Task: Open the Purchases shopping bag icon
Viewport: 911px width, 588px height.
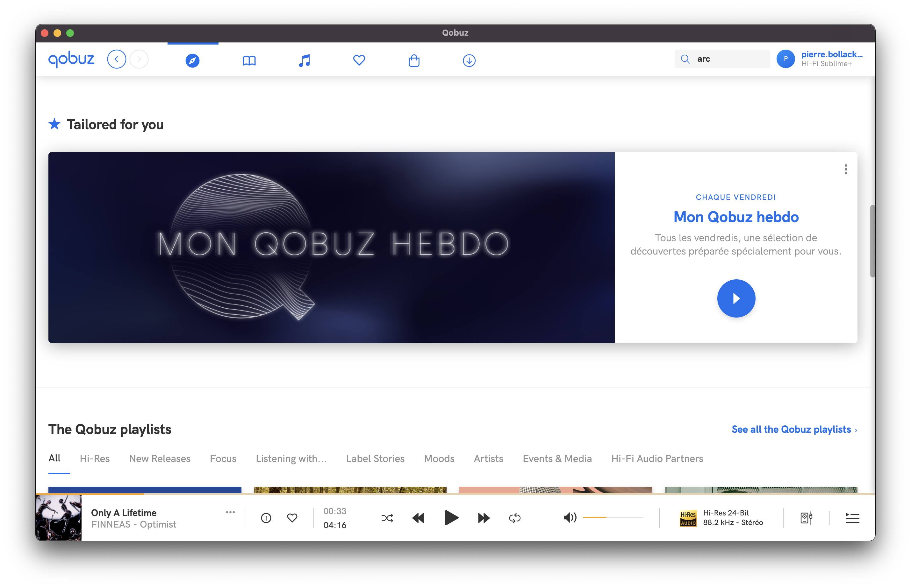Action: [414, 60]
